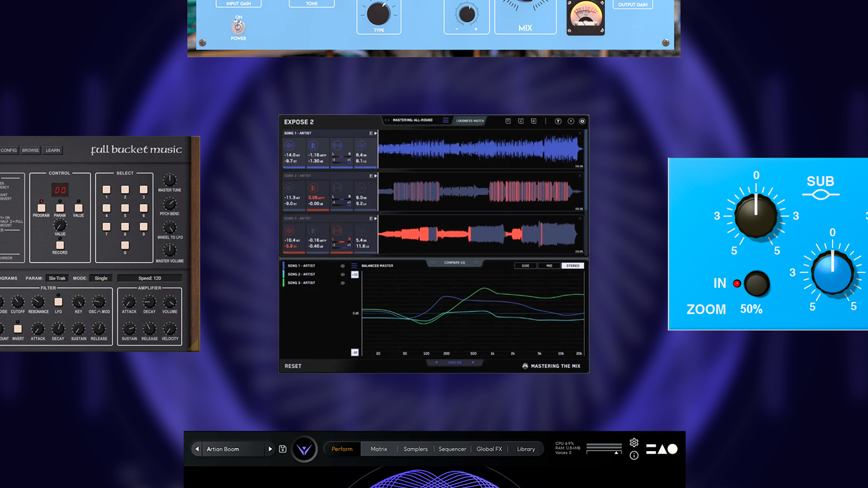The width and height of the screenshot is (868, 488).
Task: Click Reset in Expose 2
Action: click(293, 366)
